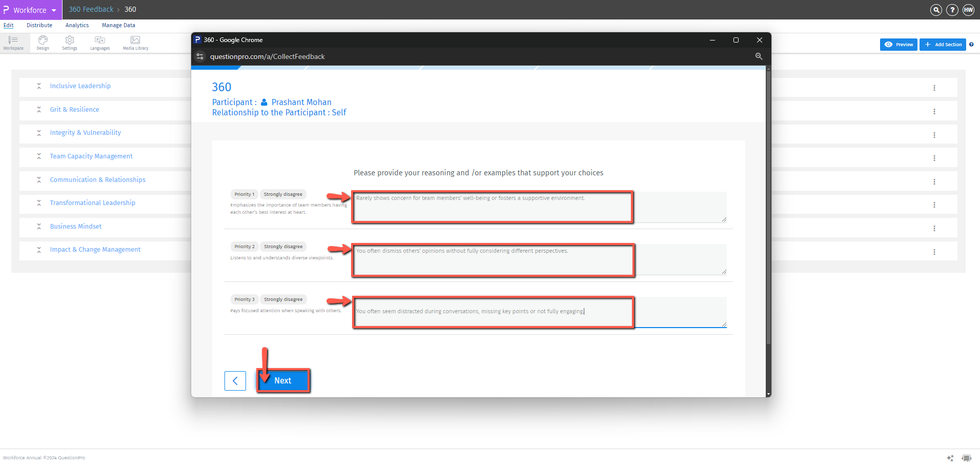Expand the Communication & Relationships section
This screenshot has height=466, width=980.
[39, 180]
